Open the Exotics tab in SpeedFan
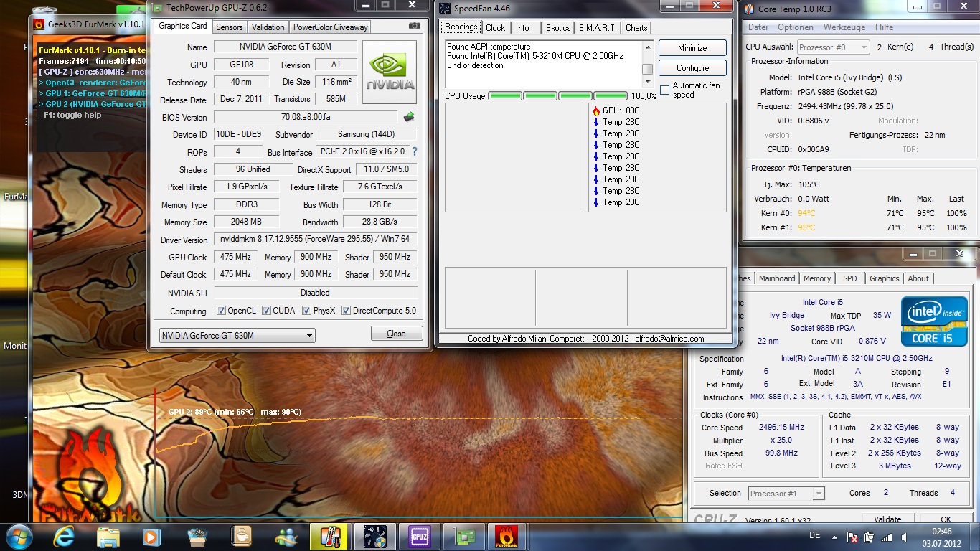The height and width of the screenshot is (551, 980). 558,28
